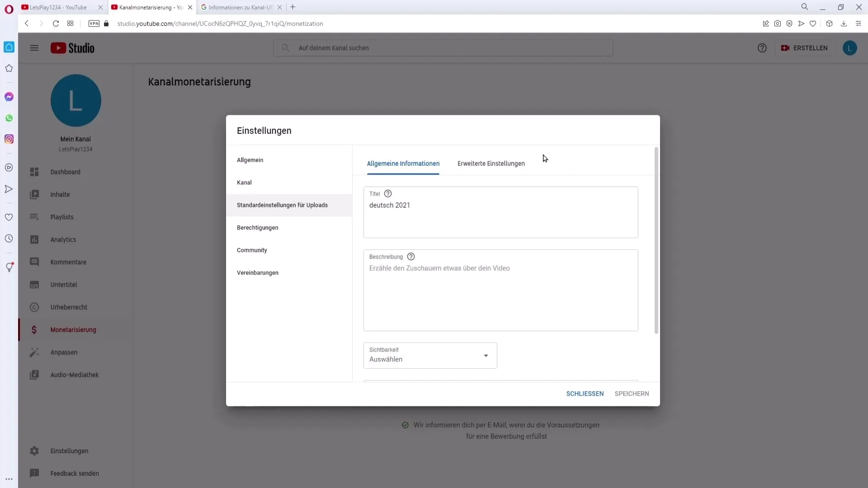The image size is (868, 488).
Task: Click the Playlists icon
Action: pos(34,217)
